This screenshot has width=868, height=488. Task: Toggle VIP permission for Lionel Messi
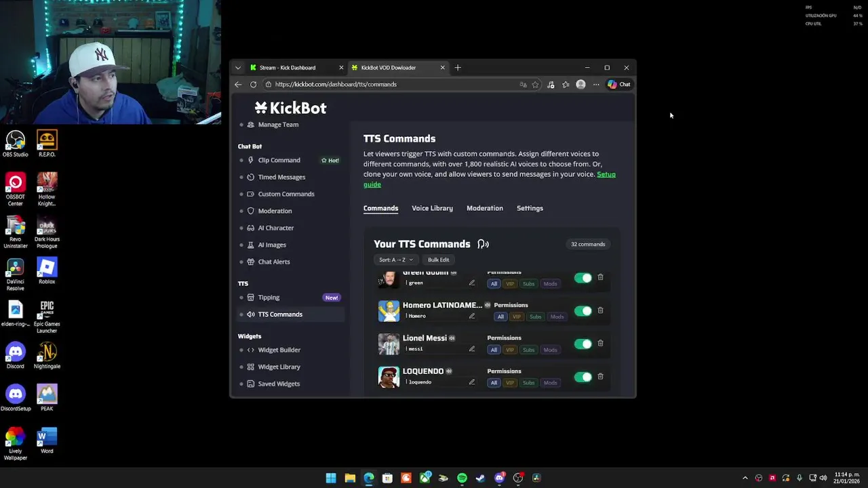[x=510, y=350]
